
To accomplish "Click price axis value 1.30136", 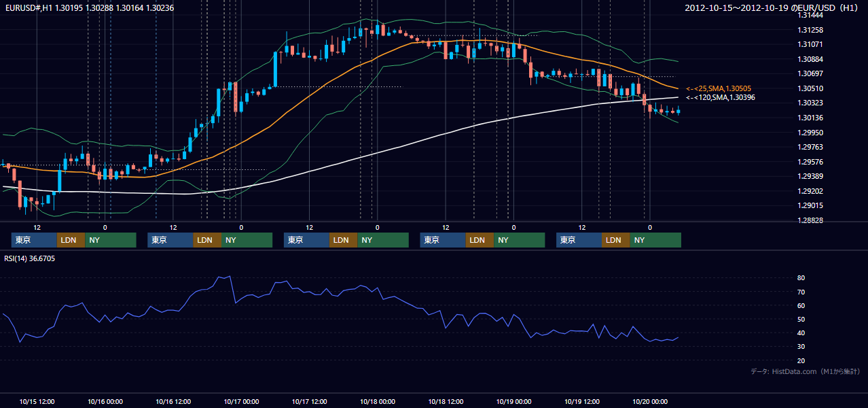I will pyautogui.click(x=810, y=118).
